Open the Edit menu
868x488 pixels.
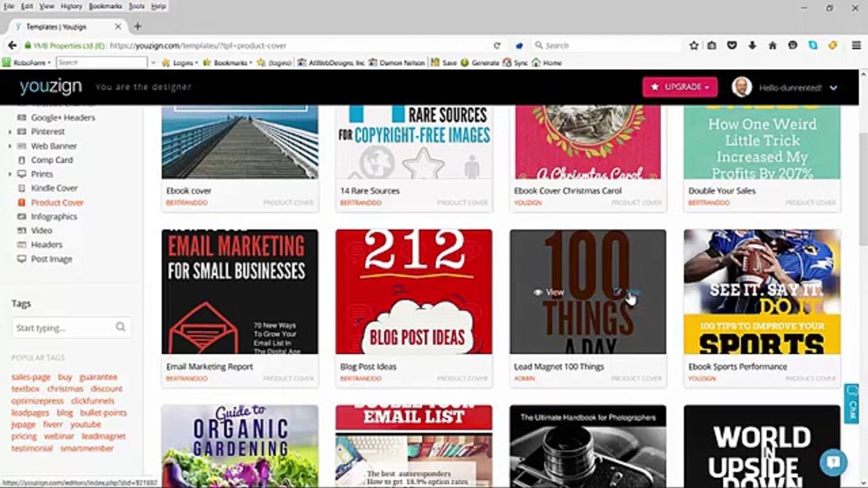tap(27, 6)
